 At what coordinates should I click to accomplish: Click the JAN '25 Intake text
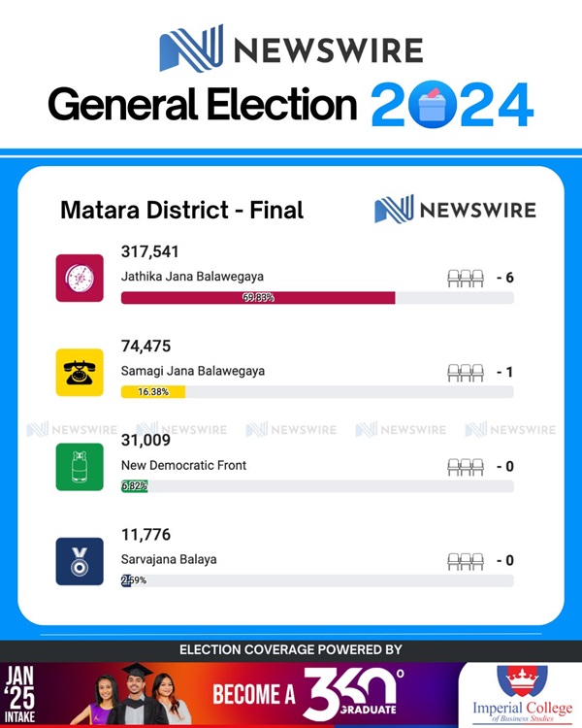coord(19,694)
